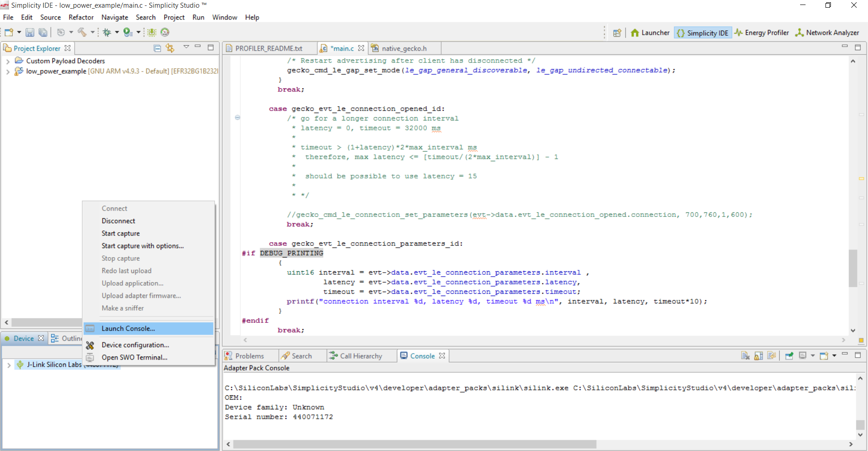Click the Open Perspective icon
The image size is (868, 451).
tap(617, 33)
